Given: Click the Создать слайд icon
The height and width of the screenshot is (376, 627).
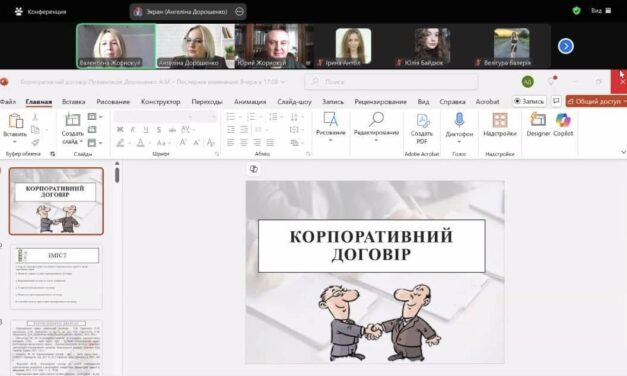Looking at the screenshot, I should 72,120.
